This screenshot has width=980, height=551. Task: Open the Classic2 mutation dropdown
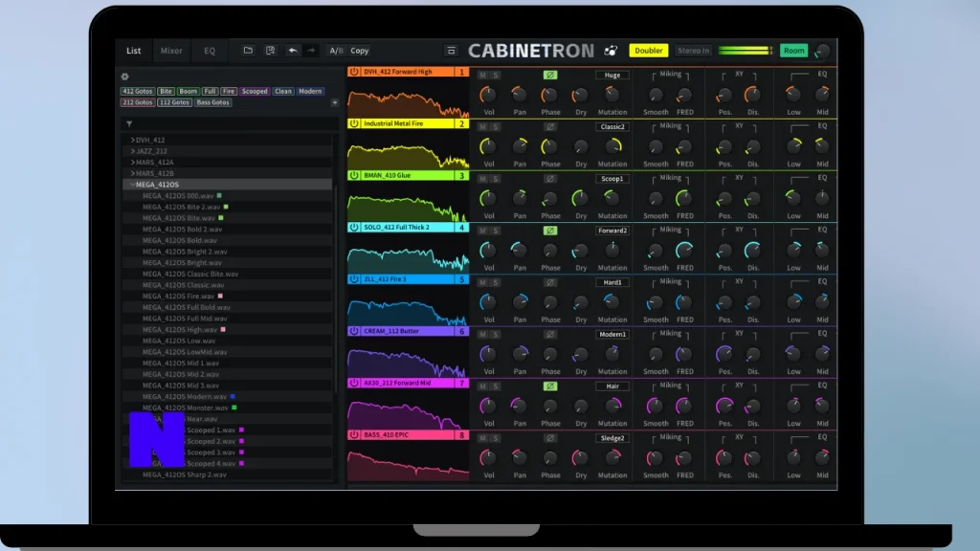click(x=612, y=127)
